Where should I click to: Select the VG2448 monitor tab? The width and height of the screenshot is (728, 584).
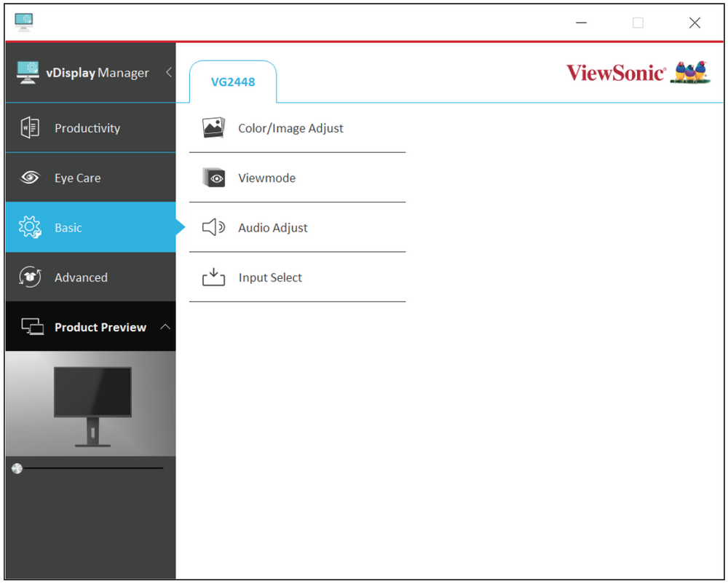[233, 82]
